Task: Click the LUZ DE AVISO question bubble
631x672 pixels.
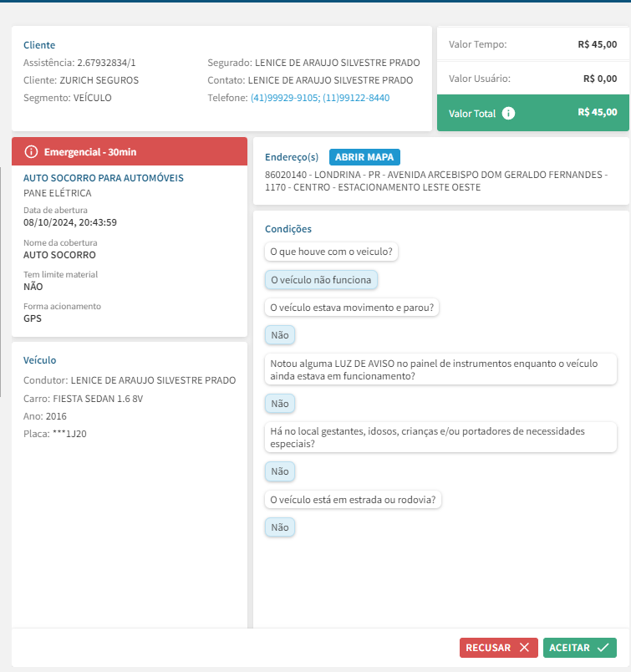Action: pyautogui.click(x=440, y=369)
